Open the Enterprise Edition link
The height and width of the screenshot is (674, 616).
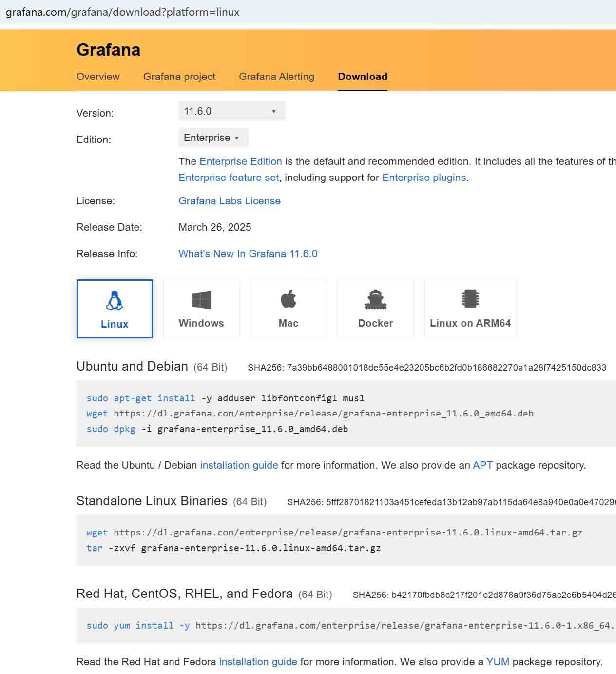click(x=240, y=161)
